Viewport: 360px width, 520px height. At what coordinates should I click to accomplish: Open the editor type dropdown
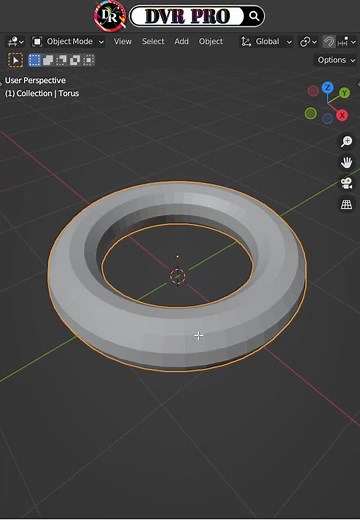(16, 42)
